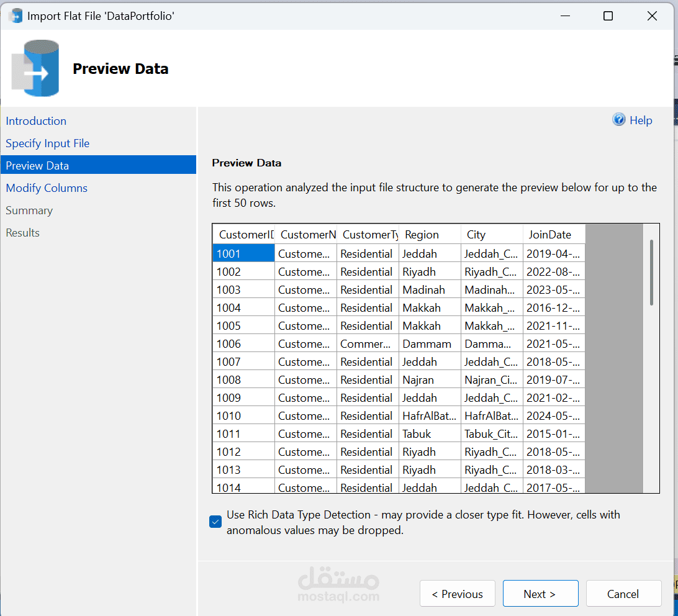Open the Help link
The width and height of the screenshot is (678, 616).
coord(641,120)
